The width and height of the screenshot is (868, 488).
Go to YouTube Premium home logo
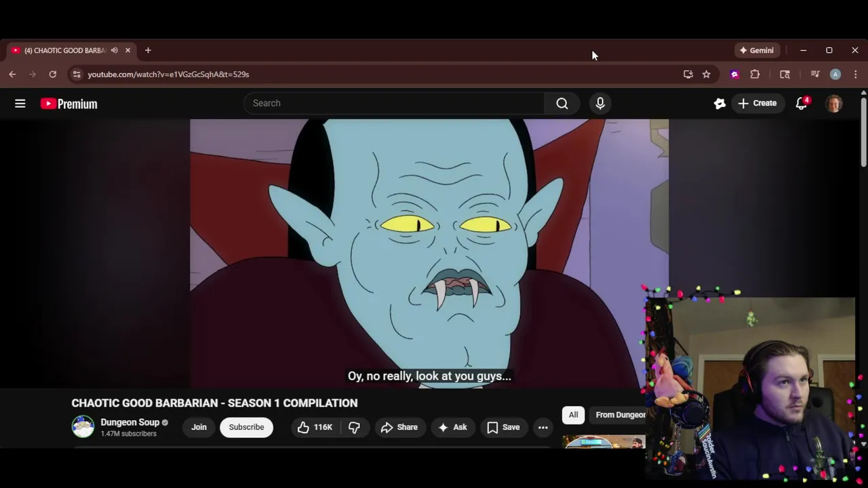pyautogui.click(x=68, y=104)
